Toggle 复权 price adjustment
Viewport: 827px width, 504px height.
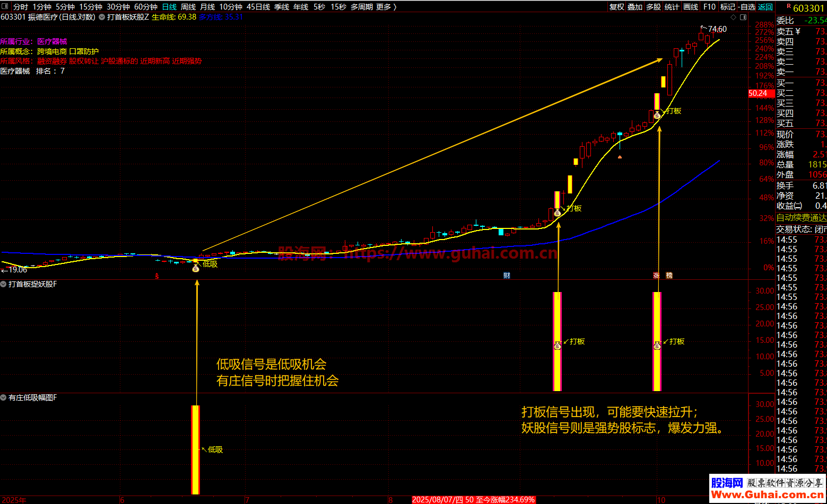[616, 7]
